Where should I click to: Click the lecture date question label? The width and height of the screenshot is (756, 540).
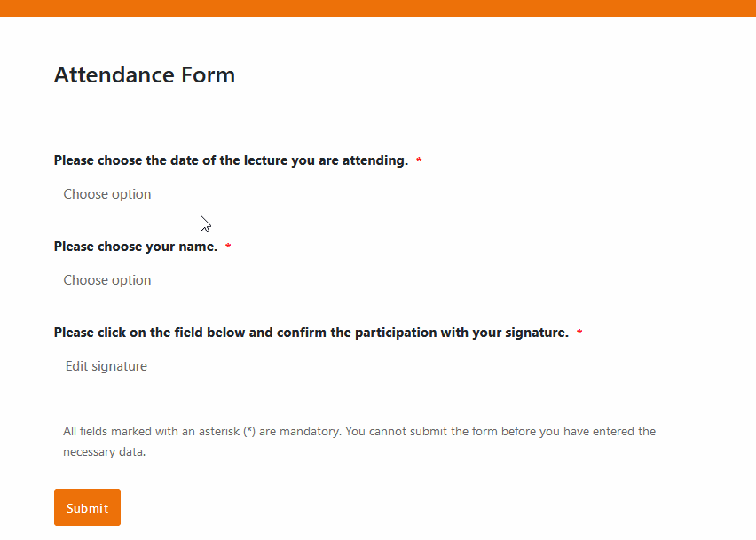click(231, 160)
